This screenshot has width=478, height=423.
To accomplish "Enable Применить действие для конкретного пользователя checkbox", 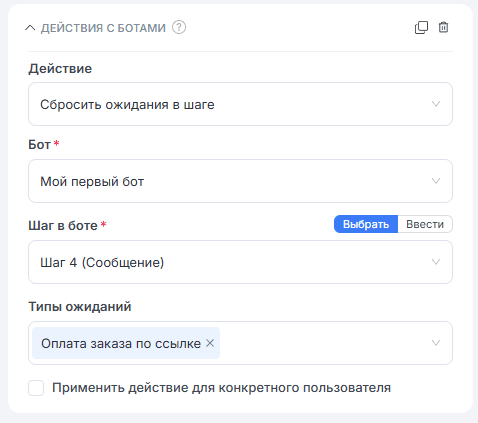I will click(x=36, y=388).
